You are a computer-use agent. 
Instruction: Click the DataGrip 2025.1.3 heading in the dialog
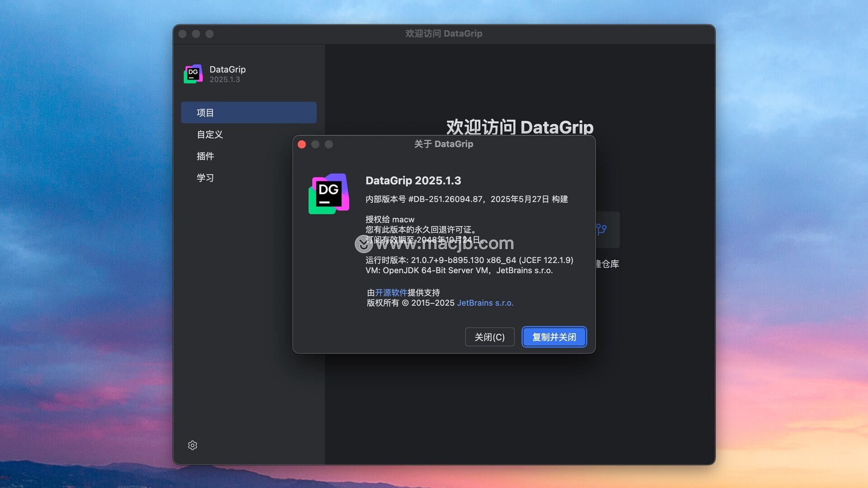click(x=413, y=181)
